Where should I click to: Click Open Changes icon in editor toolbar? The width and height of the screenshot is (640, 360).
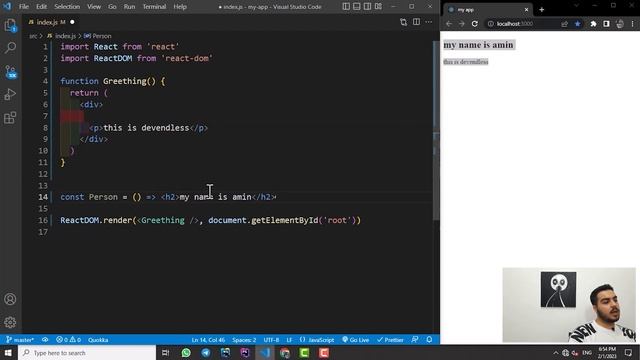click(403, 22)
